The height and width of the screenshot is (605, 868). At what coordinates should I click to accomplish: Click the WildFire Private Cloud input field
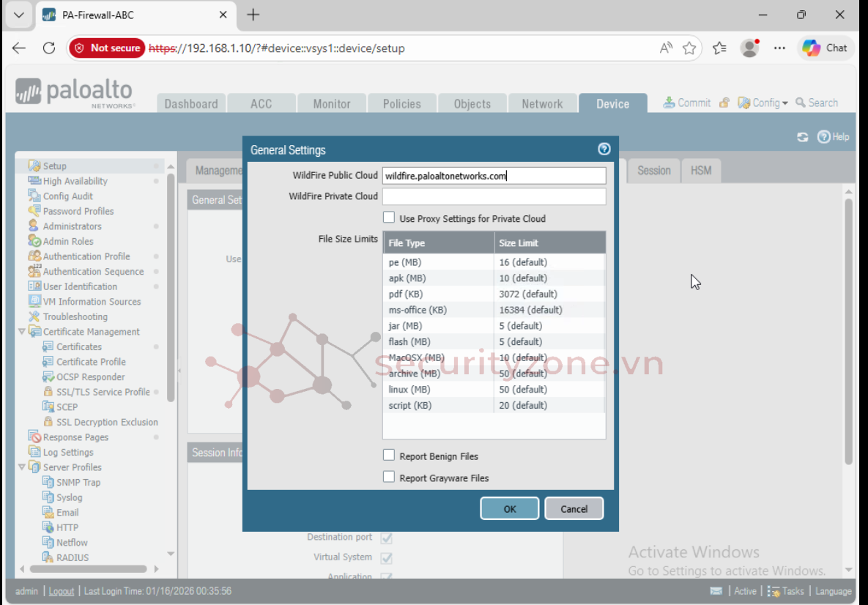click(x=494, y=196)
